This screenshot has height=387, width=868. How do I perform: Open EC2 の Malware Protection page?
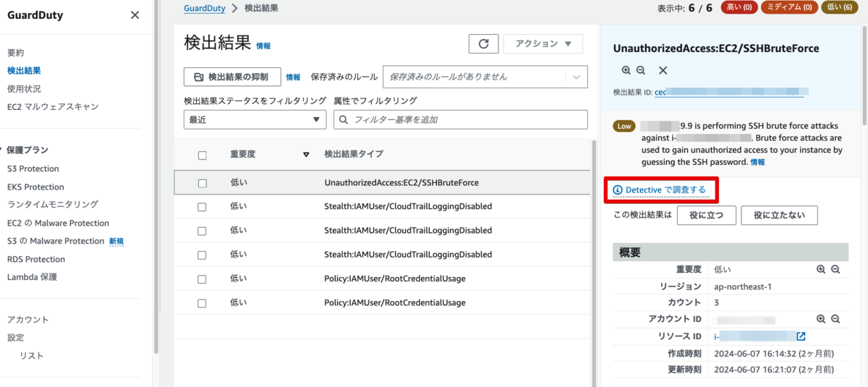click(58, 223)
